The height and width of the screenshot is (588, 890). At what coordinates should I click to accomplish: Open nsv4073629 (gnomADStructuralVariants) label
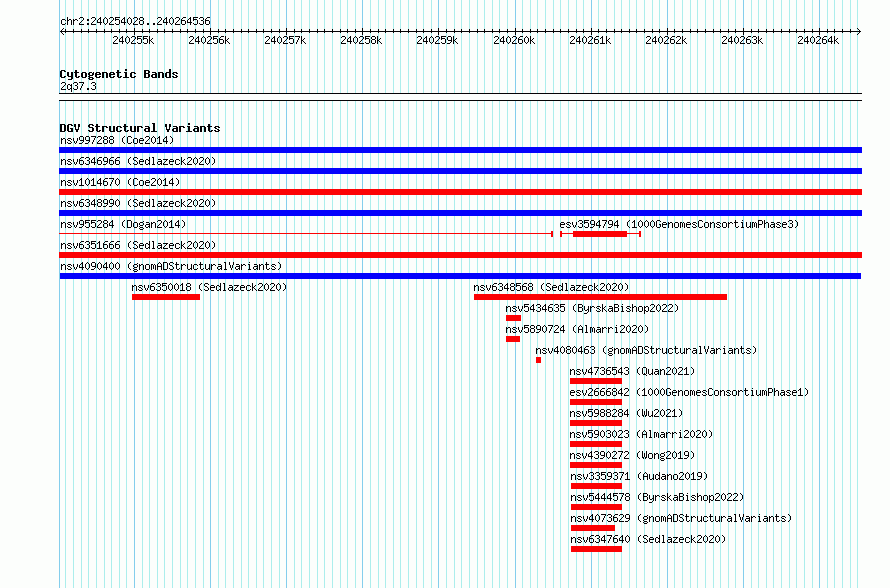pyautogui.click(x=681, y=518)
